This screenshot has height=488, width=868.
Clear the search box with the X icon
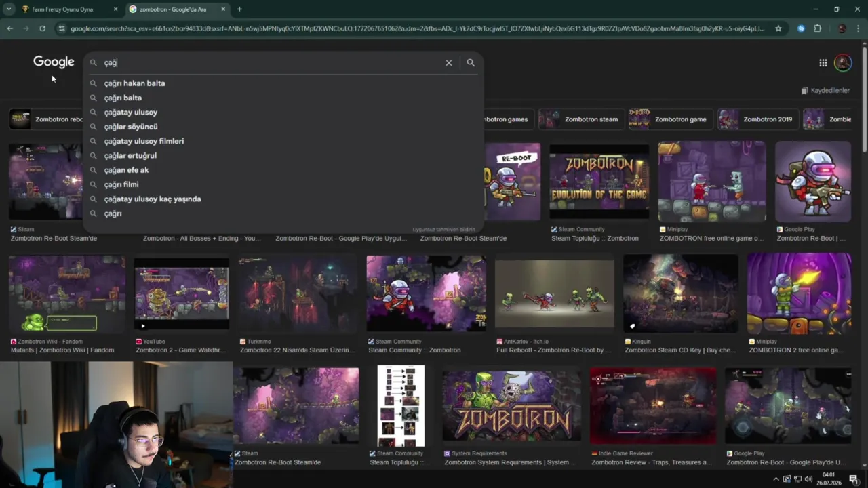(x=448, y=62)
